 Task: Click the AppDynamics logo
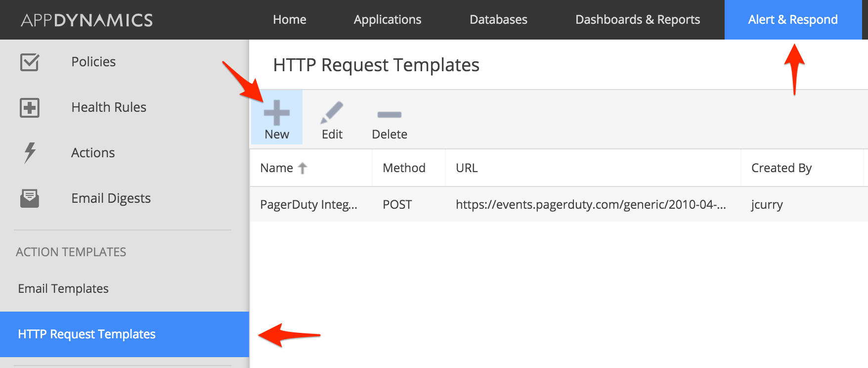pos(87,20)
